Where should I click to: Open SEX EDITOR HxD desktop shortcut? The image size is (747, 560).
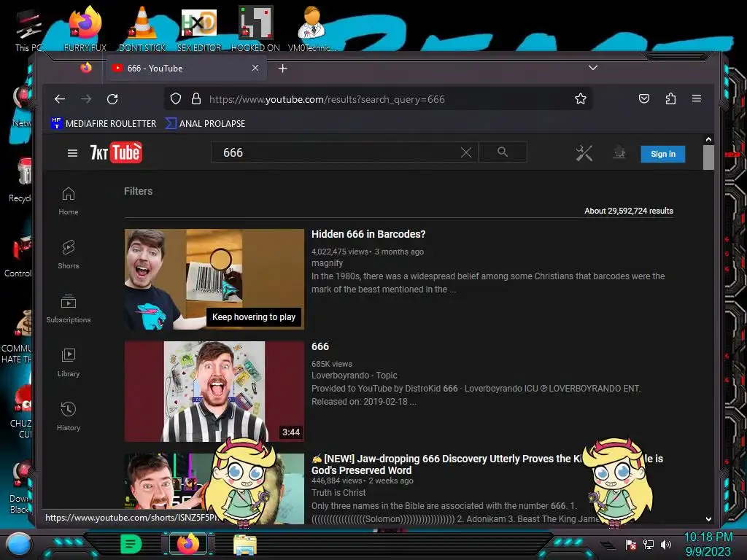click(x=199, y=28)
